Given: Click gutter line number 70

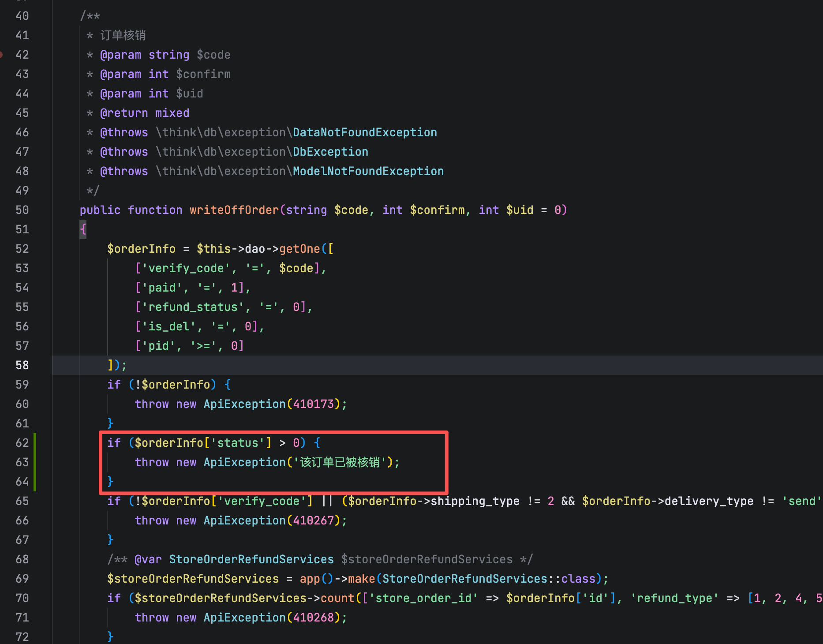Looking at the screenshot, I should pos(22,598).
